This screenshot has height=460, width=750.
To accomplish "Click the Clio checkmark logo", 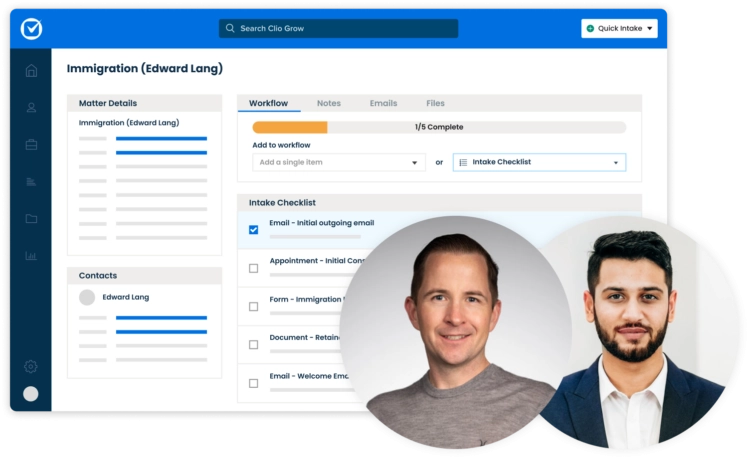I will point(31,28).
